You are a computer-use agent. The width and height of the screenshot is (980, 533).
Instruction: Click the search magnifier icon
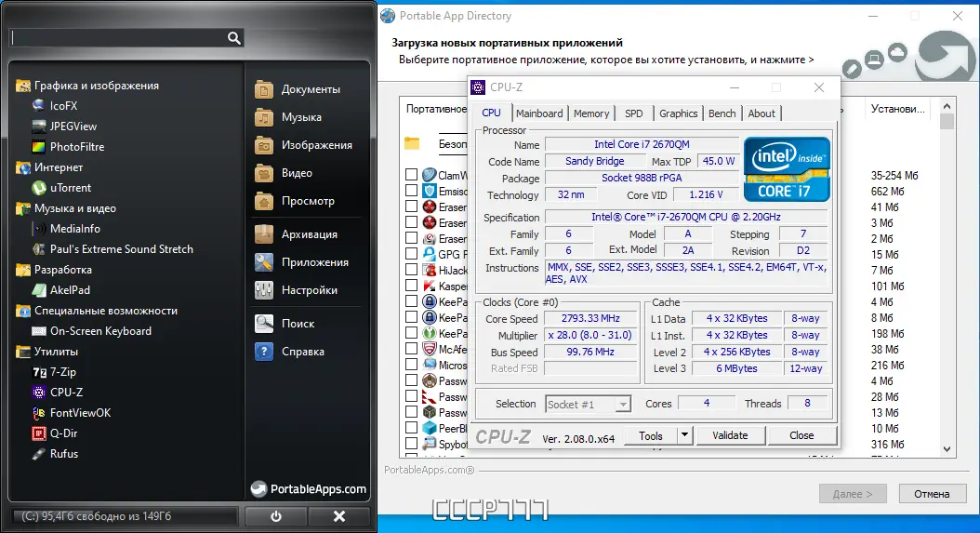click(x=233, y=38)
